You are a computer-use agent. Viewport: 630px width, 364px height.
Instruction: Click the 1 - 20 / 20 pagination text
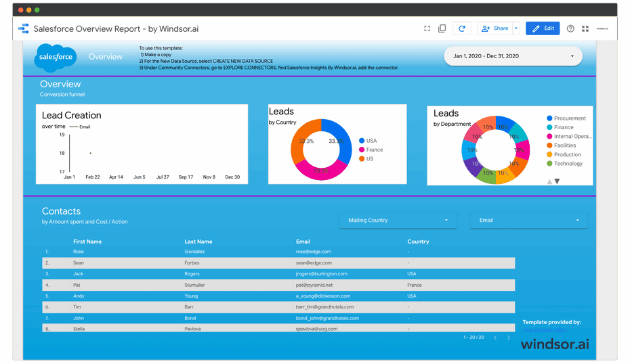(x=474, y=338)
